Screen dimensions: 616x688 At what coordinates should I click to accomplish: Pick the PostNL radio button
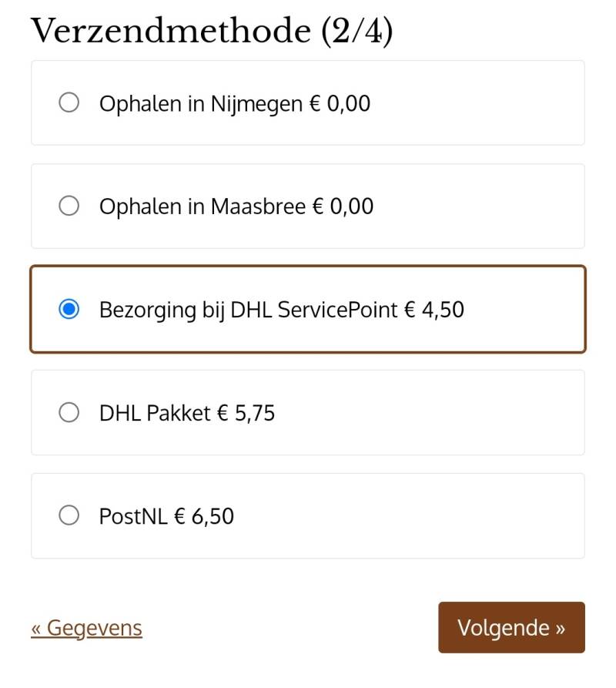(69, 515)
